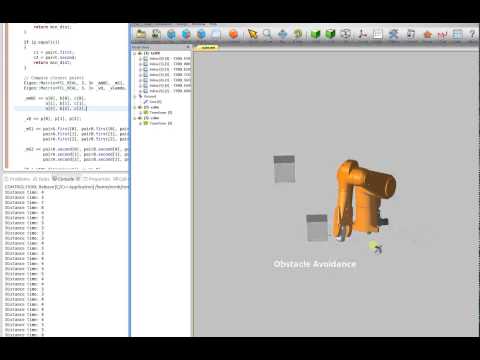Screen dimensions: 480x360
Task: Collapse the Ground node in the model tree
Action: coord(135,97)
